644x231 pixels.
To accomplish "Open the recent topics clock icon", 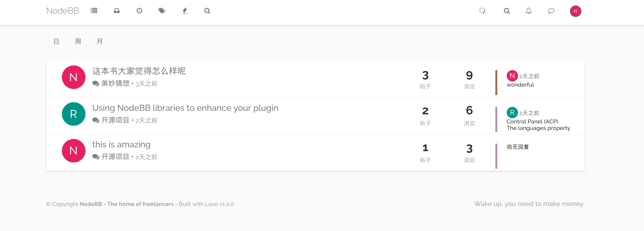I will [x=139, y=11].
